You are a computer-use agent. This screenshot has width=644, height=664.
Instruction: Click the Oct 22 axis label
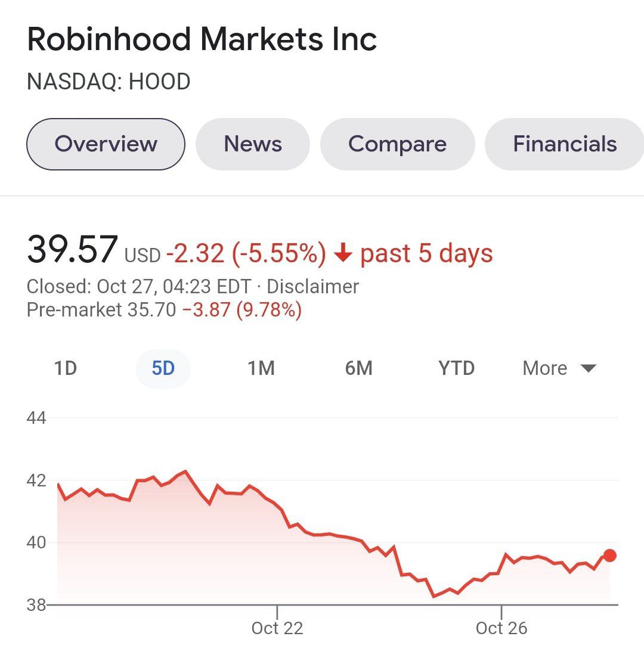click(x=277, y=628)
